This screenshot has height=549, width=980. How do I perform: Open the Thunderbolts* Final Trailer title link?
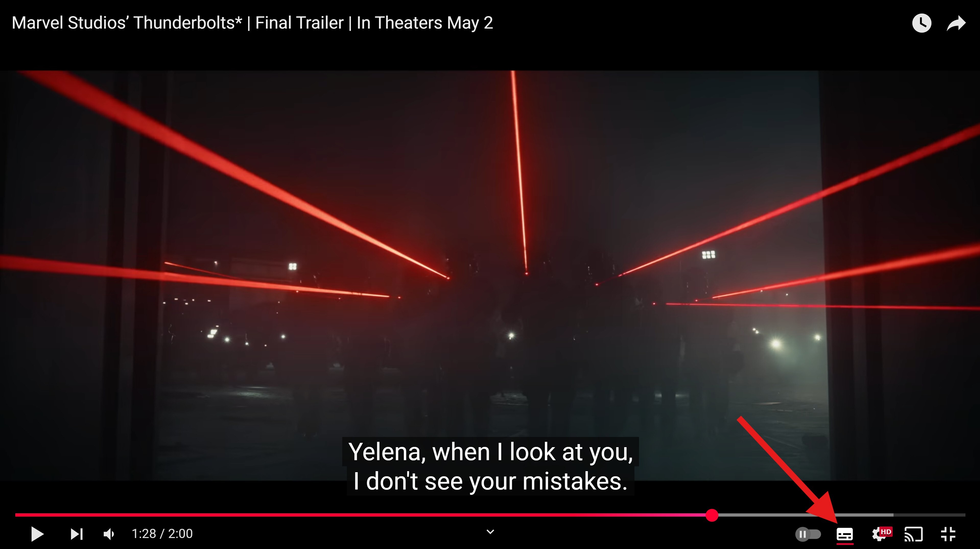(252, 23)
